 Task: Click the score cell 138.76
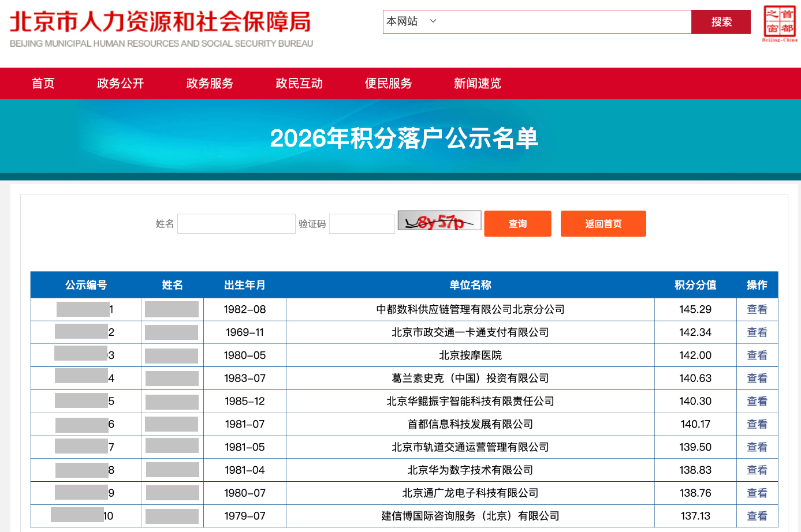coord(695,493)
